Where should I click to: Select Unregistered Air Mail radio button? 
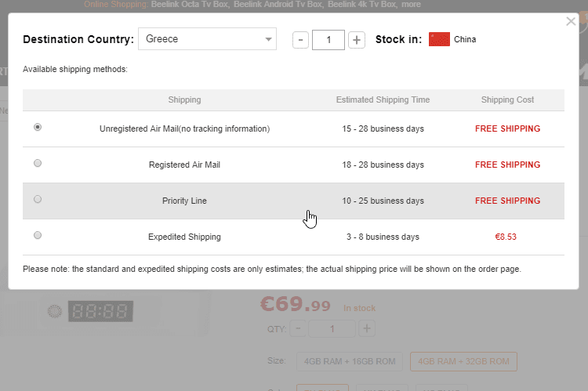click(38, 127)
